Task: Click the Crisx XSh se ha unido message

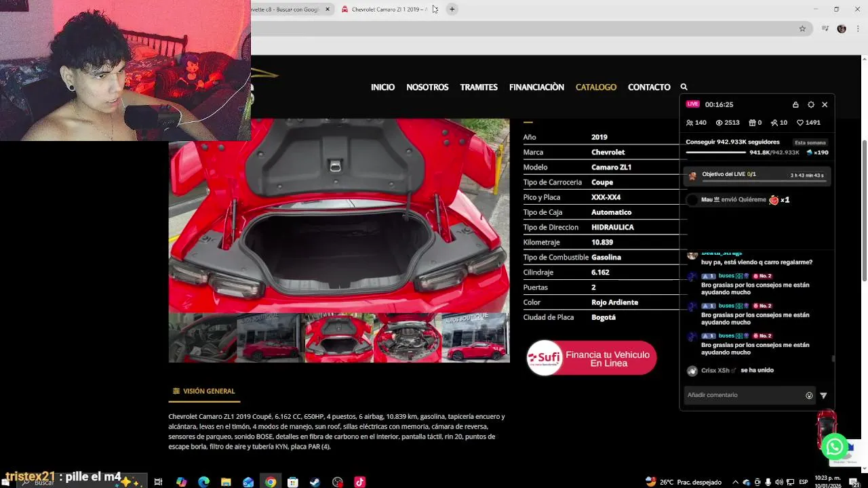Action: [x=730, y=371]
